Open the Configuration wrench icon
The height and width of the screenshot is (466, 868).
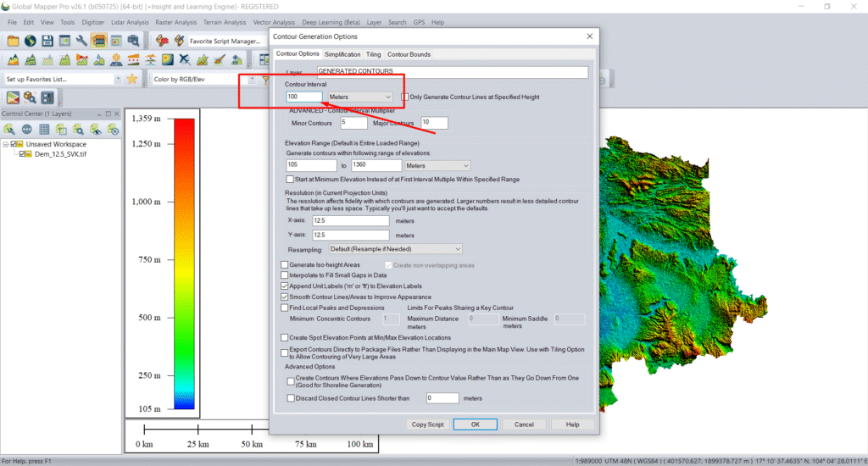[81, 41]
